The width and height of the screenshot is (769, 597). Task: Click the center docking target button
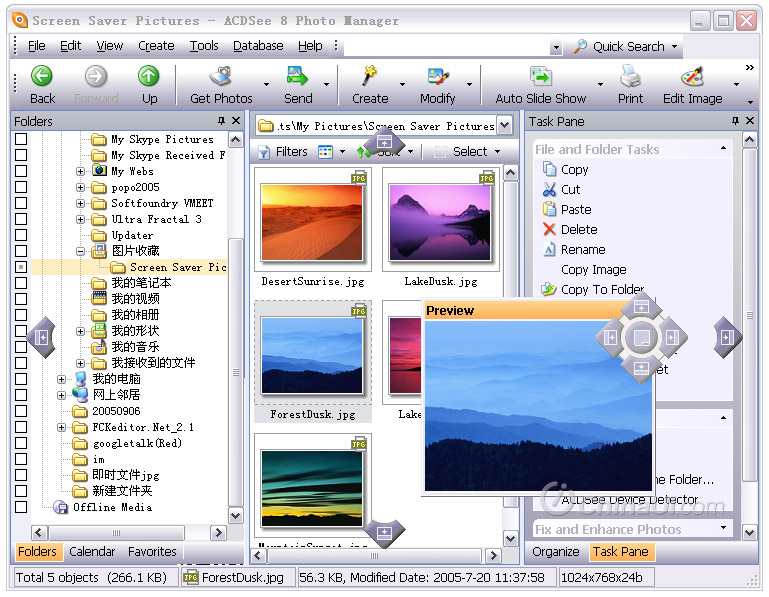(x=641, y=337)
